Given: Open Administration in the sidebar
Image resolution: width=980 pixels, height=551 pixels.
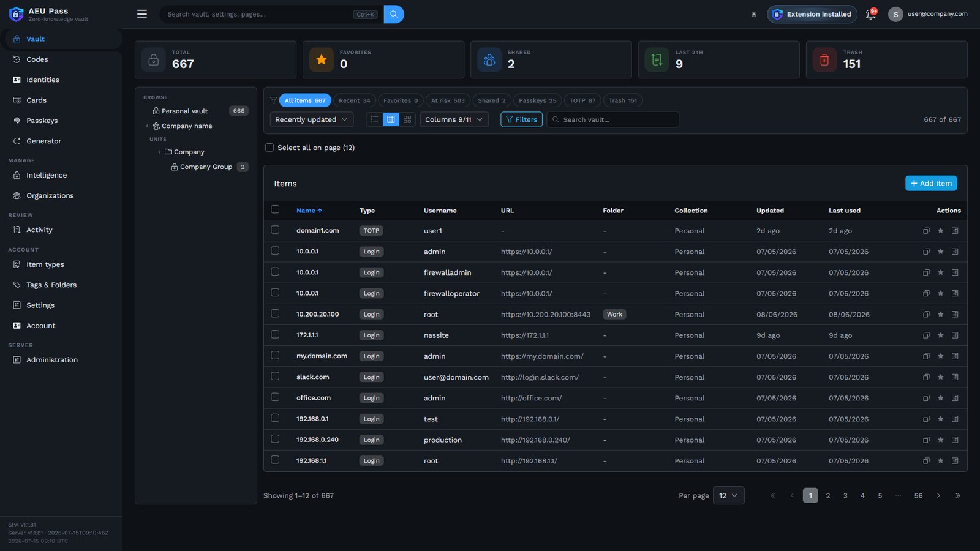Looking at the screenshot, I should (61, 360).
